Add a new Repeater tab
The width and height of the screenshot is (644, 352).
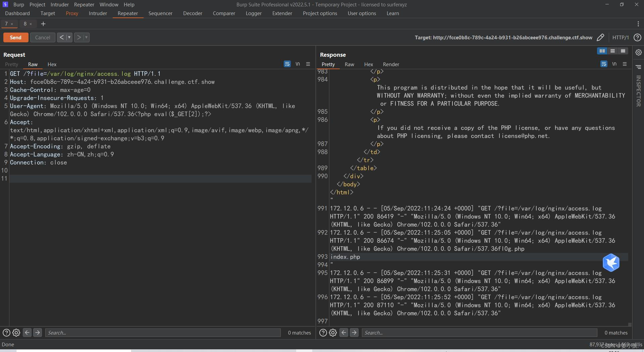point(43,24)
